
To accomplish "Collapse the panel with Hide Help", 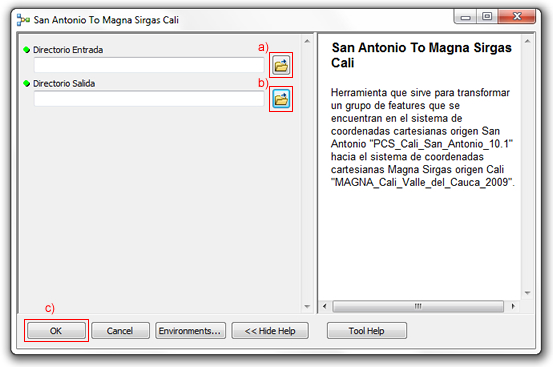I will (x=270, y=331).
